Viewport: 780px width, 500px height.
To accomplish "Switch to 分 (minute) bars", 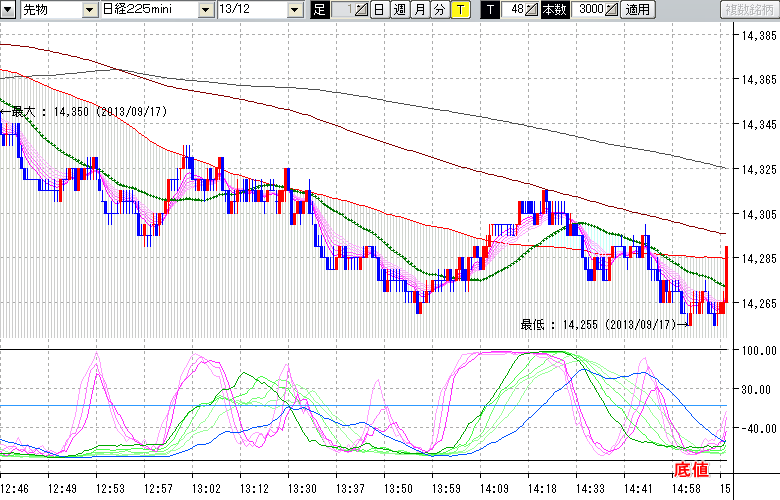I will (439, 10).
